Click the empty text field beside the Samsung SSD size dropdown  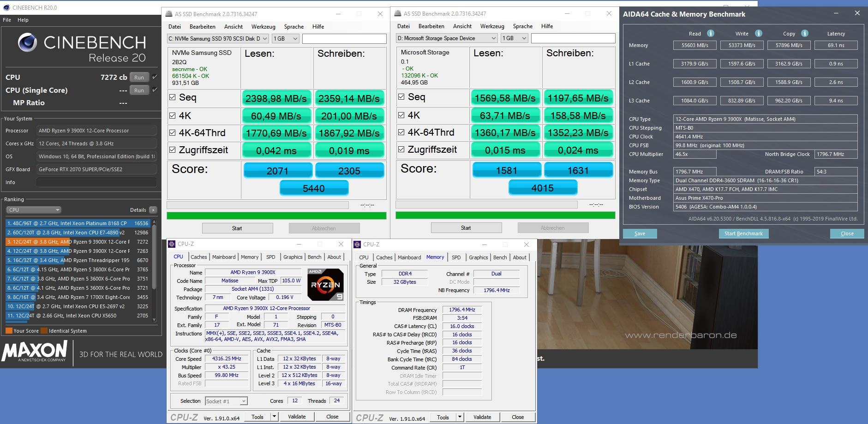pyautogui.click(x=344, y=39)
